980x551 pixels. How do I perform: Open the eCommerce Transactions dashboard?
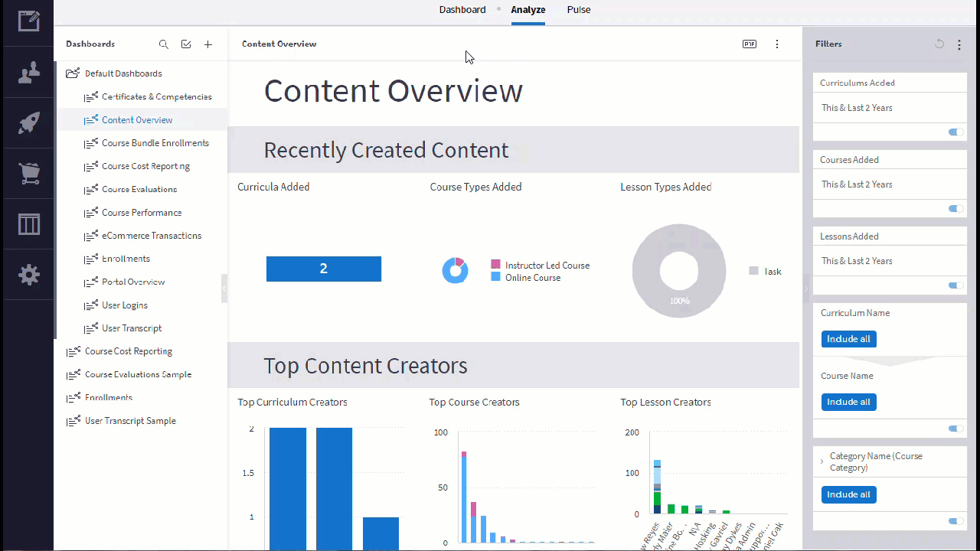pyautogui.click(x=152, y=236)
